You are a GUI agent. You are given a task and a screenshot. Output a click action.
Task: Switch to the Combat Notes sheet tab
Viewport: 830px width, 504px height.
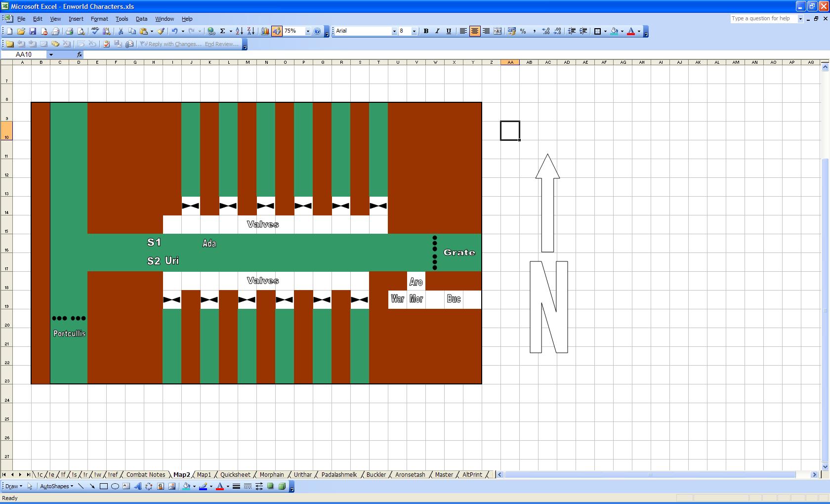pyautogui.click(x=146, y=474)
